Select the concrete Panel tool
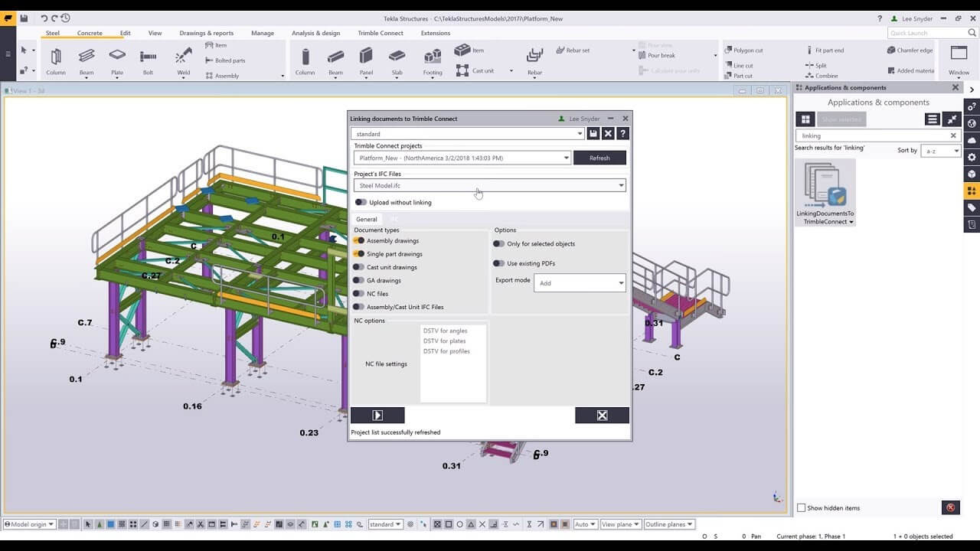The width and height of the screenshot is (980, 551). 366,61
